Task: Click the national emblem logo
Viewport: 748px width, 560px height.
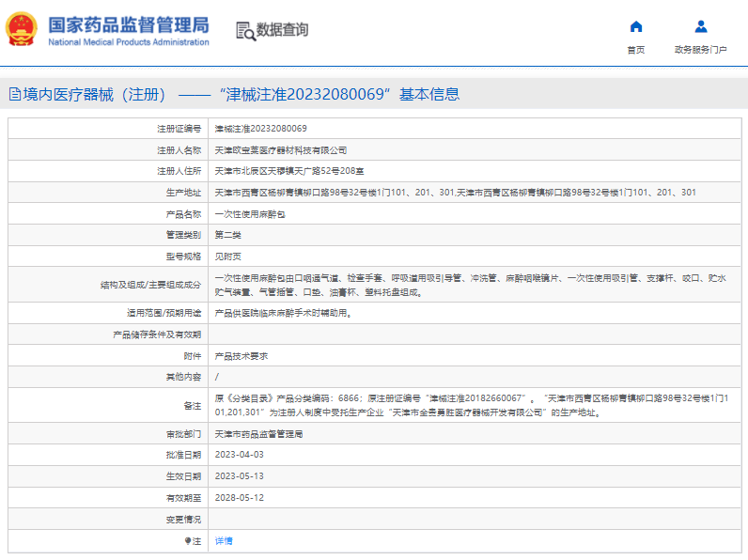Action: click(22, 29)
